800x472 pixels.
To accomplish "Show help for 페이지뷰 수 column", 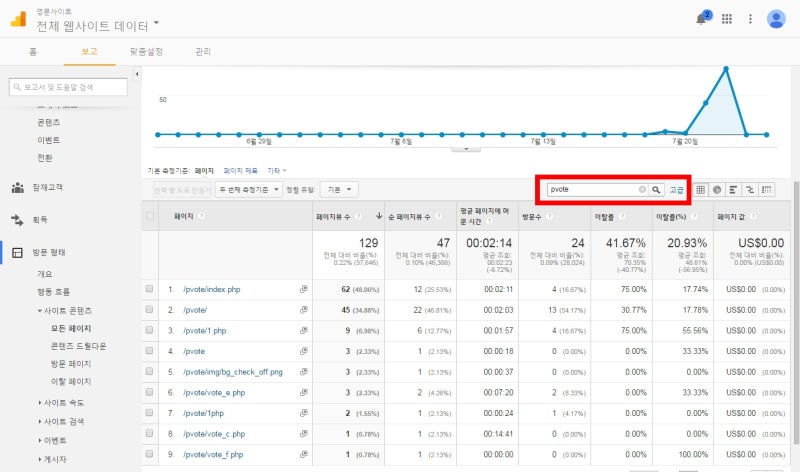I will point(358,216).
